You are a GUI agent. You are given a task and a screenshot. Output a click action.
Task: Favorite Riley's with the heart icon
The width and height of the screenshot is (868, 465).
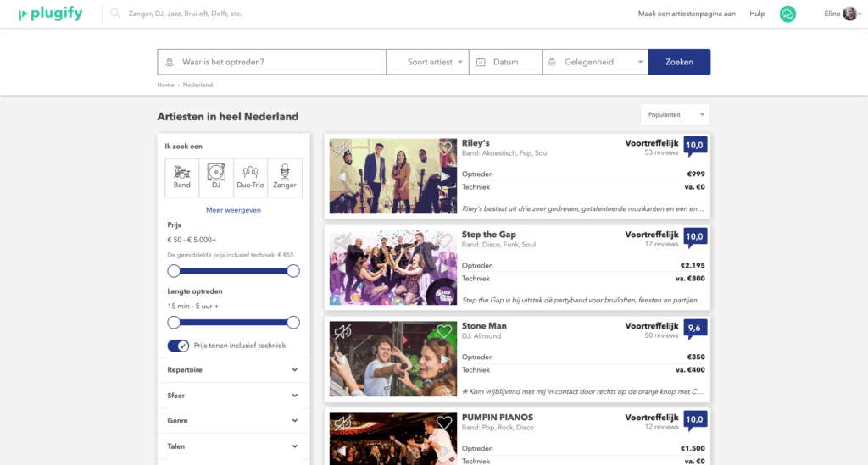pyautogui.click(x=446, y=148)
